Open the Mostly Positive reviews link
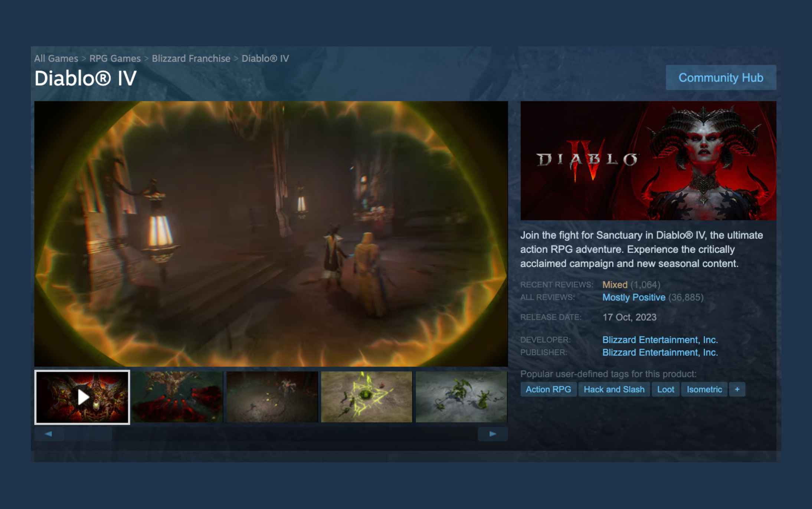Screen dimensions: 812x509 click(633, 297)
